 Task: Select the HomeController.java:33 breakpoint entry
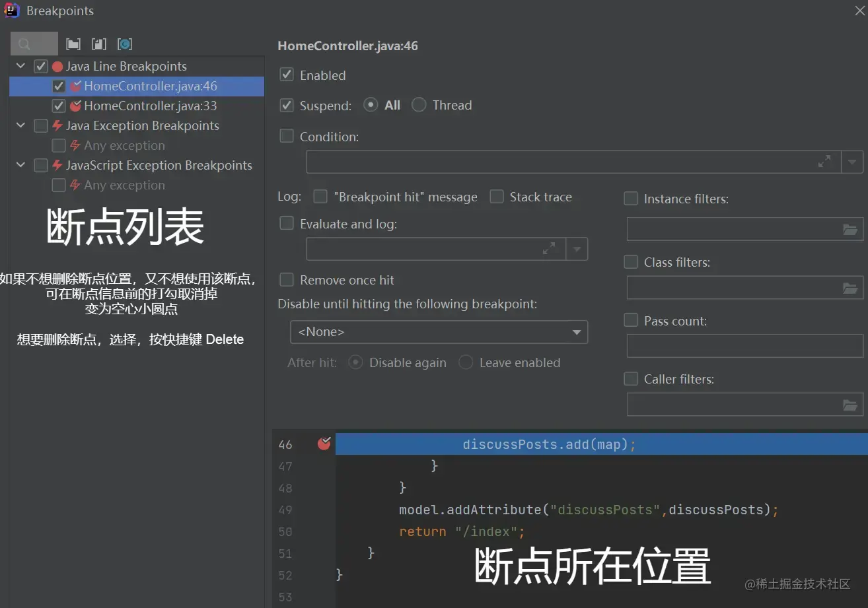point(149,106)
